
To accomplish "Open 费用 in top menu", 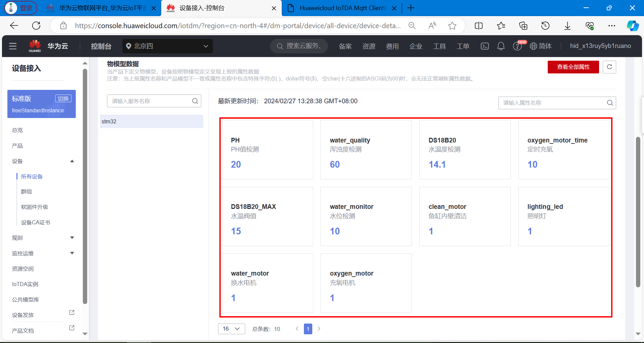I will [392, 46].
